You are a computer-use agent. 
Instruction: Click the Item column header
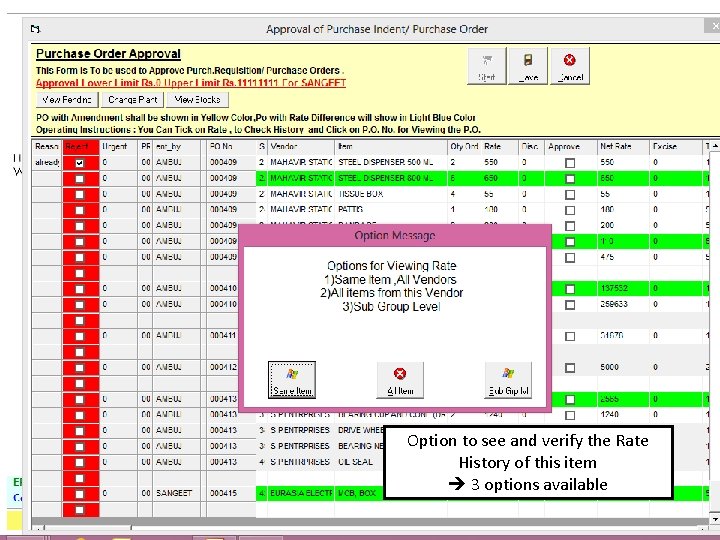point(391,146)
